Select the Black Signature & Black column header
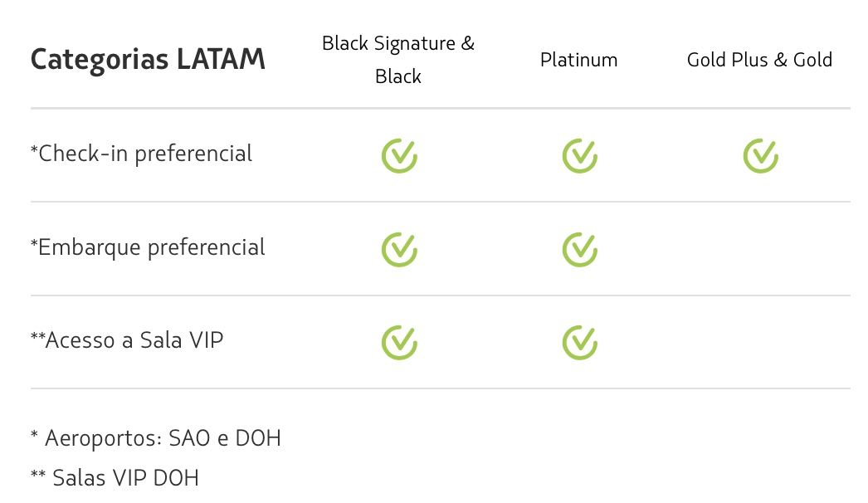This screenshot has width=868, height=503. [x=398, y=60]
